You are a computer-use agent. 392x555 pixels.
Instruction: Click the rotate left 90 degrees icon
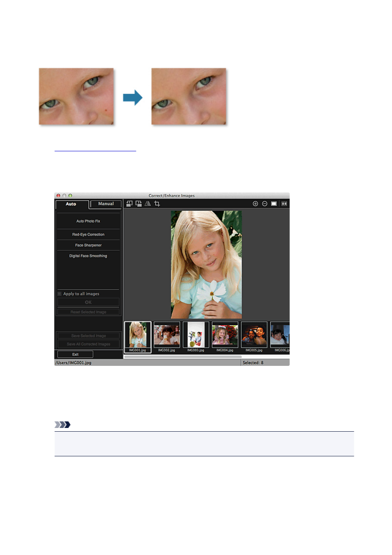(x=129, y=204)
